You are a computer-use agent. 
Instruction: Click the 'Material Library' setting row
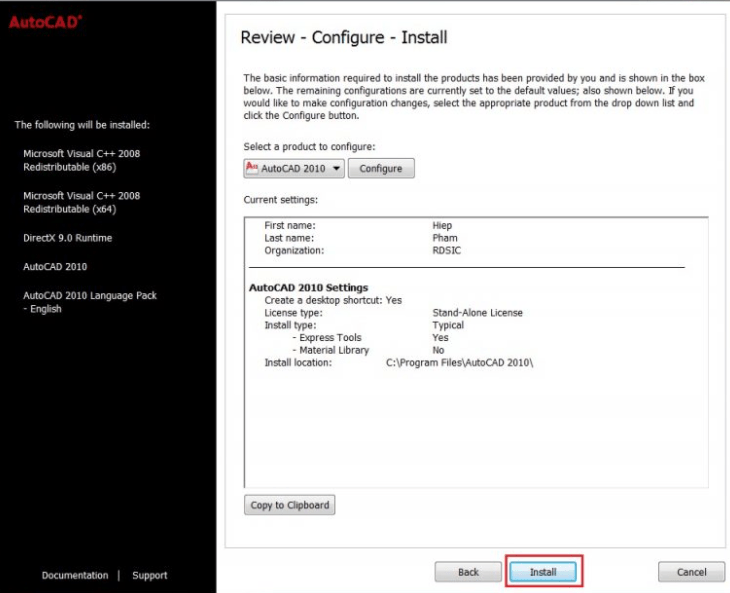368,350
